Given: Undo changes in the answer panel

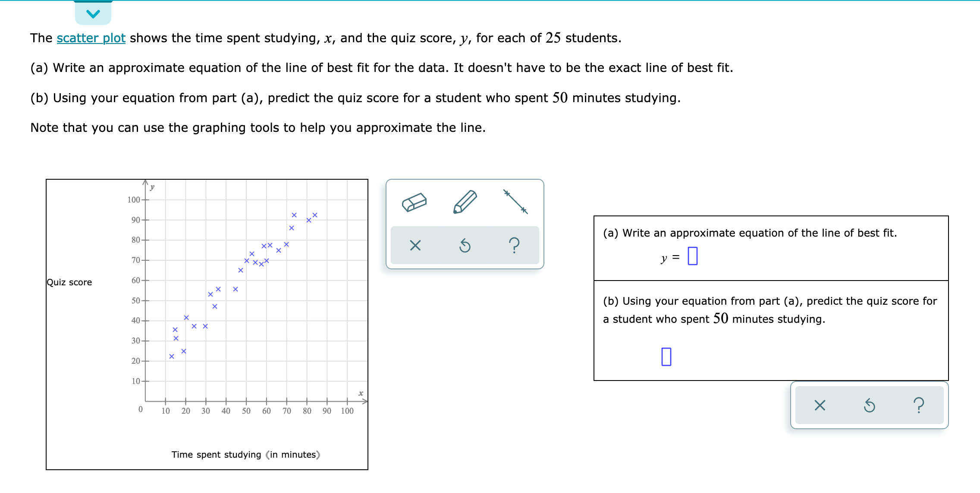Looking at the screenshot, I should pos(869,406).
